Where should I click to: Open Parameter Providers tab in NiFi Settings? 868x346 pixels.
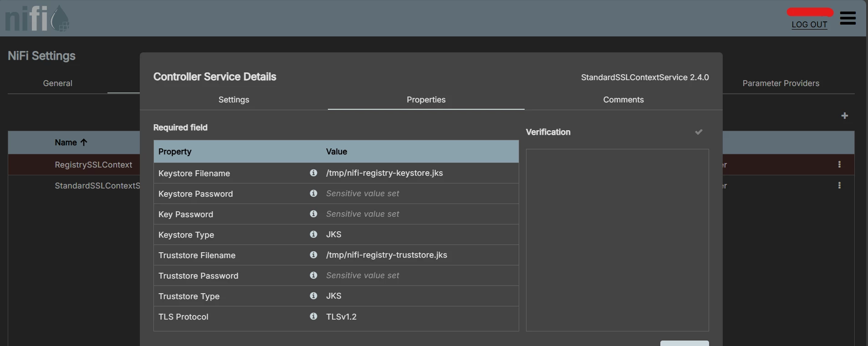[781, 83]
